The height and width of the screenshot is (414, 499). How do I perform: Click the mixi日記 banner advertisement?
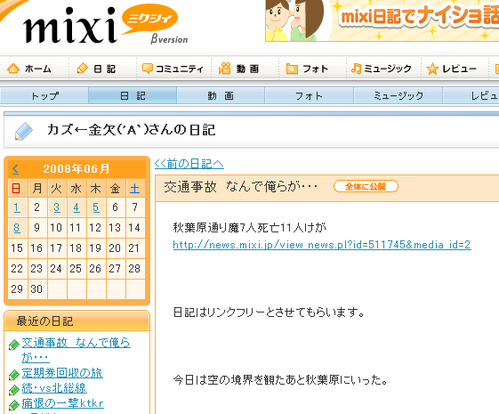(x=382, y=21)
